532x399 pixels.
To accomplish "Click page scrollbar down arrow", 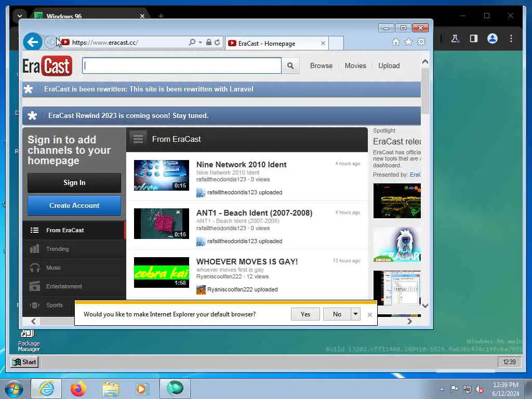I will (425, 305).
